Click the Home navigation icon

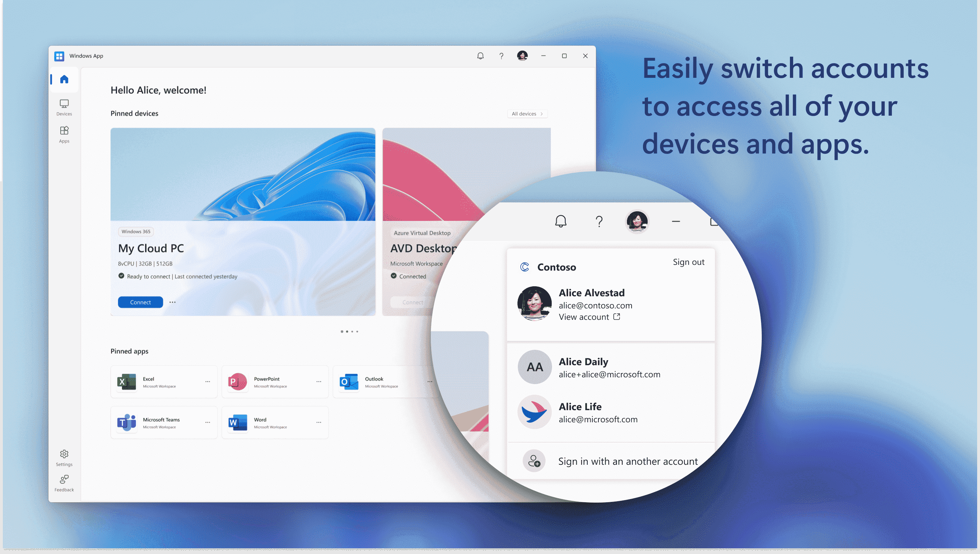pyautogui.click(x=64, y=79)
